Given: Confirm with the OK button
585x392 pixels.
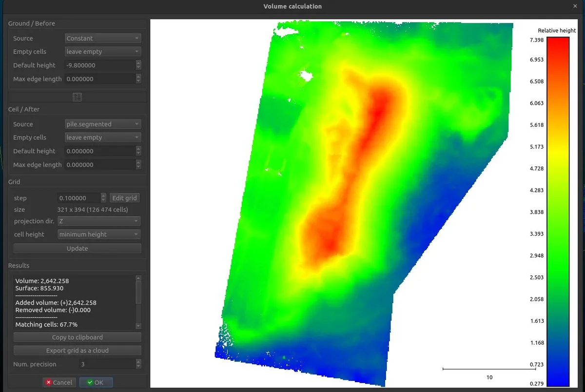Looking at the screenshot, I should [x=96, y=383].
